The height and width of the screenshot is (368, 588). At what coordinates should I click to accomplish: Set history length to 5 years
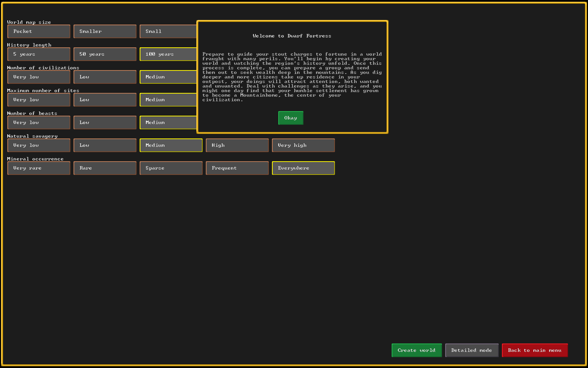coord(39,54)
